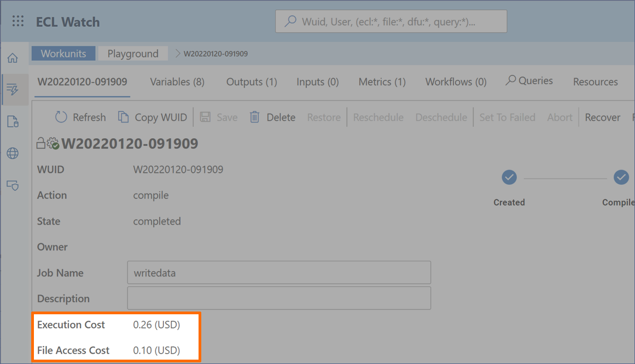Click the Wuid, User search box
Viewport: 635px width, 364px height.
coord(391,22)
